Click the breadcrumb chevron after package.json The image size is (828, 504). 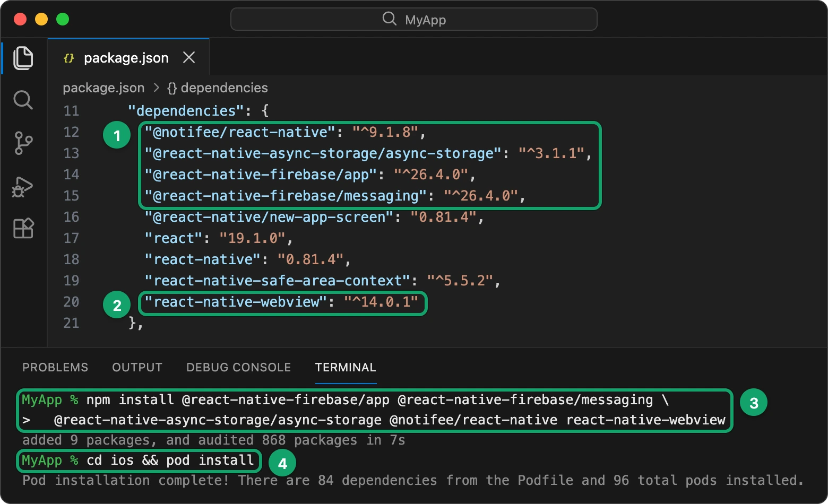coord(156,88)
